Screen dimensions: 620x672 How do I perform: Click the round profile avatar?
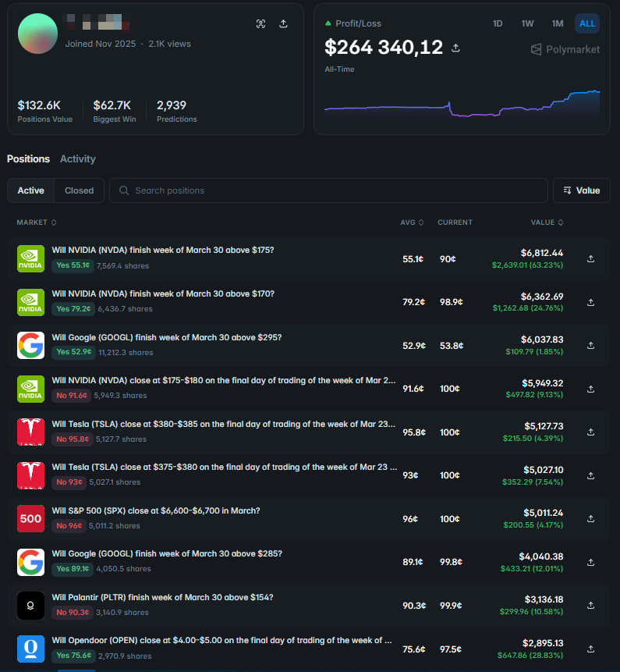37,34
